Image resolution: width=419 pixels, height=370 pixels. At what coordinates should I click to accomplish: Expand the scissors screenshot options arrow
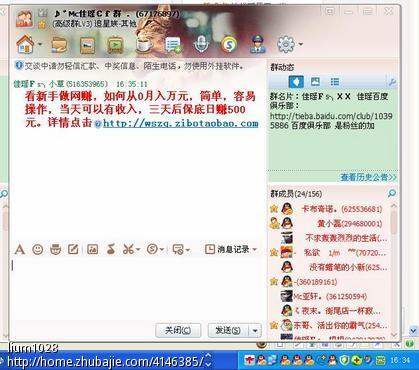pyautogui.click(x=138, y=249)
